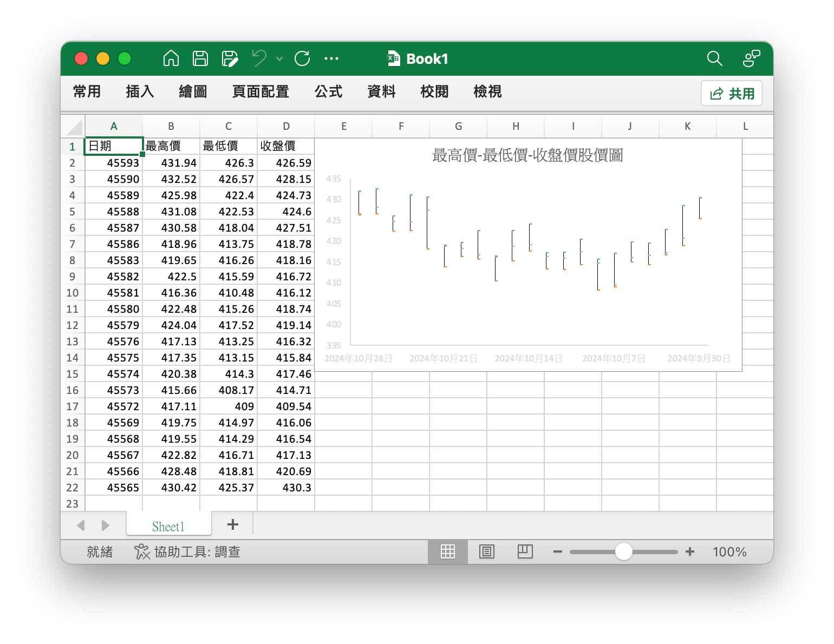Click axis label 2024年10月14日 in chart
834x644 pixels.
(529, 358)
